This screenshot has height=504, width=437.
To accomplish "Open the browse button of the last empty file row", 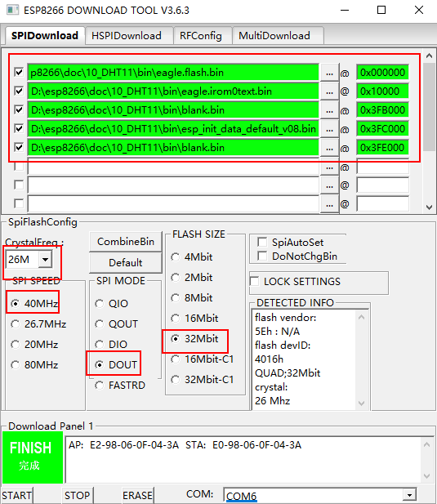I will pos(329,204).
